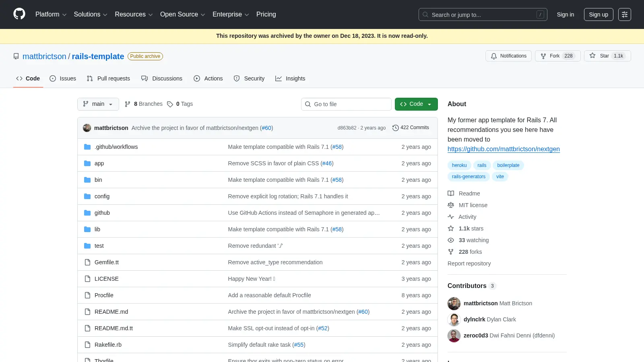Click the heroku topic tag

(x=459, y=165)
